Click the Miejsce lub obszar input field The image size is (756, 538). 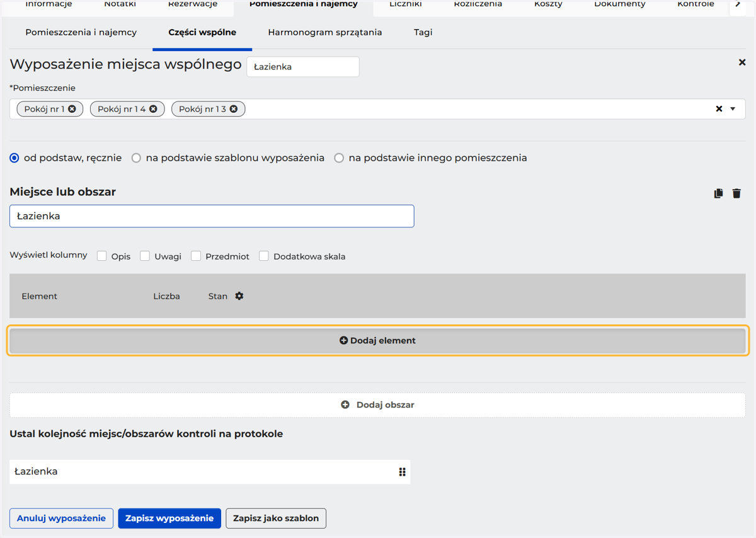click(212, 216)
